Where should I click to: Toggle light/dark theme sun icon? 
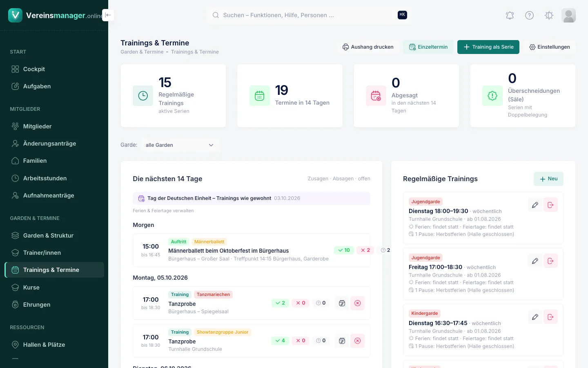pos(549,16)
